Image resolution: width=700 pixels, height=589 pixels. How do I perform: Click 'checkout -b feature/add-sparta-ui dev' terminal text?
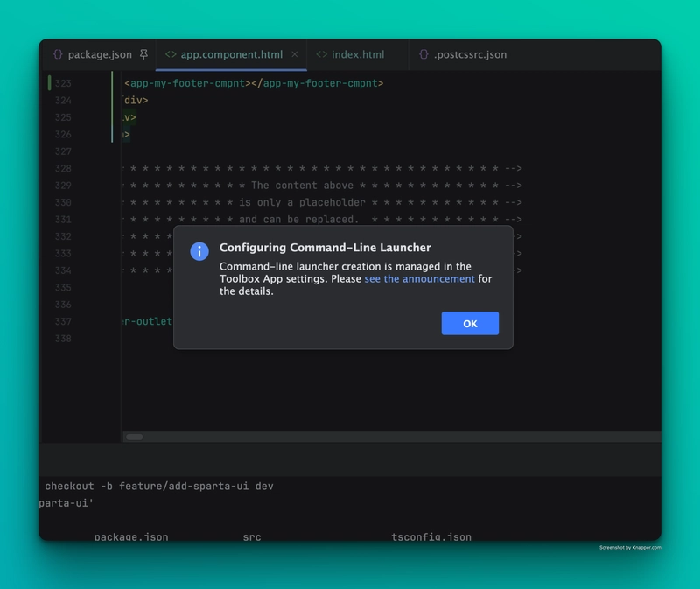(159, 487)
